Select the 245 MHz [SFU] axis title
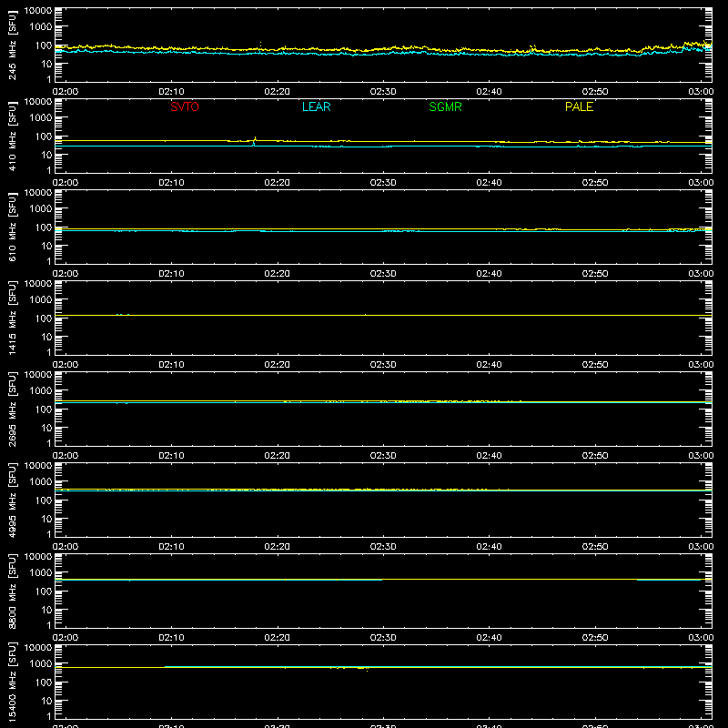The image size is (728, 728). [12, 45]
